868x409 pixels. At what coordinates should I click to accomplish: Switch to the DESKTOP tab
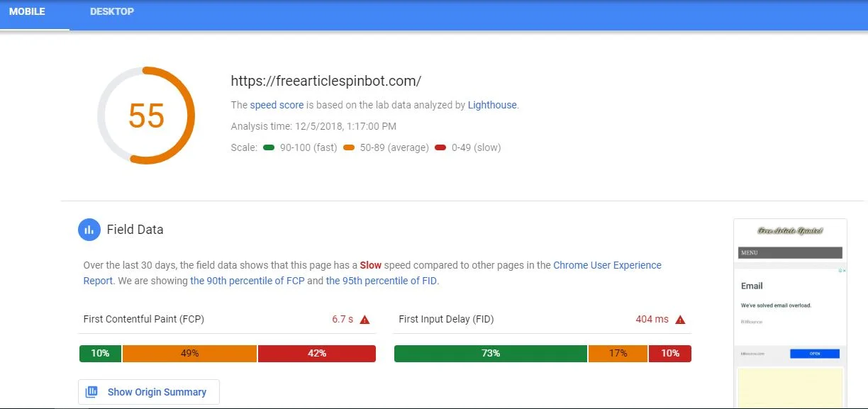click(x=111, y=11)
